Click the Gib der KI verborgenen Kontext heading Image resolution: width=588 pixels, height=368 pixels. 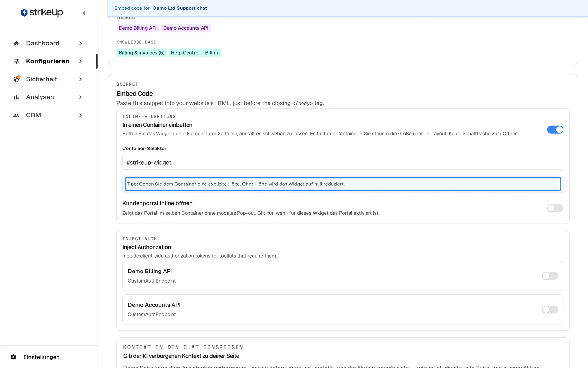(x=181, y=356)
